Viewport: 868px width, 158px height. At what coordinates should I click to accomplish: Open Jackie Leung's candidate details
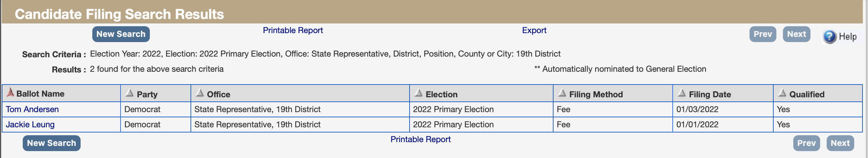point(30,125)
